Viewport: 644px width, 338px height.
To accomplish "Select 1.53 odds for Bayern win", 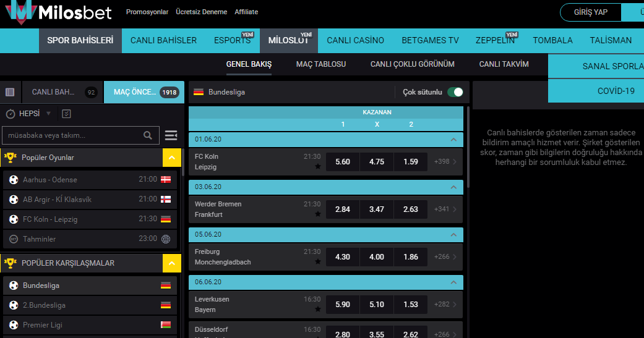I will click(x=411, y=305).
